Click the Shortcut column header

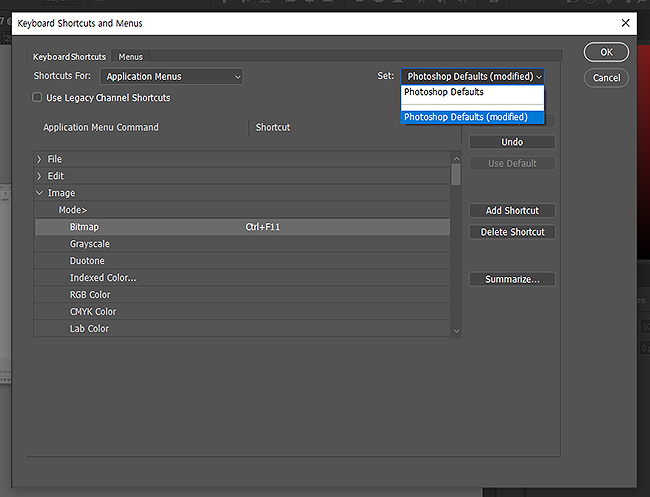coord(273,128)
